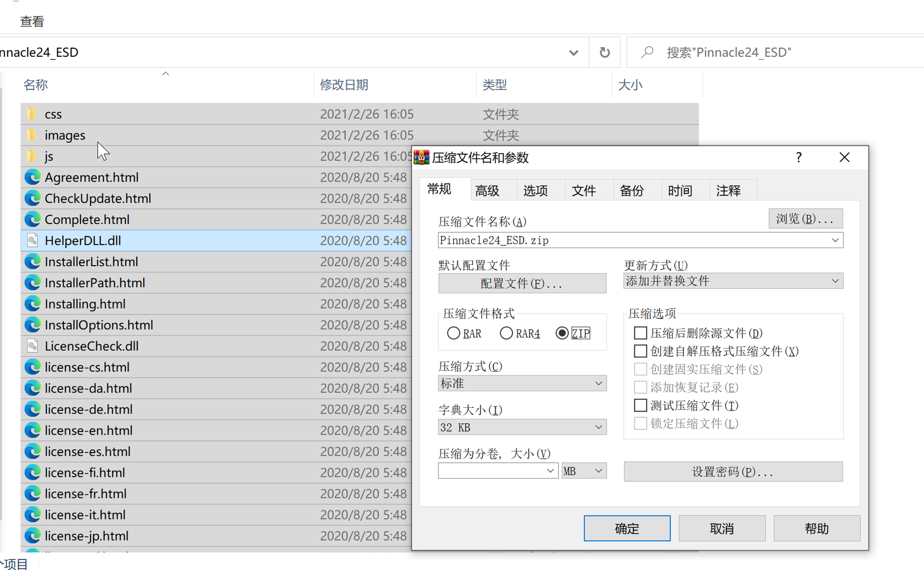Click the license-fi.html file icon

coord(32,473)
